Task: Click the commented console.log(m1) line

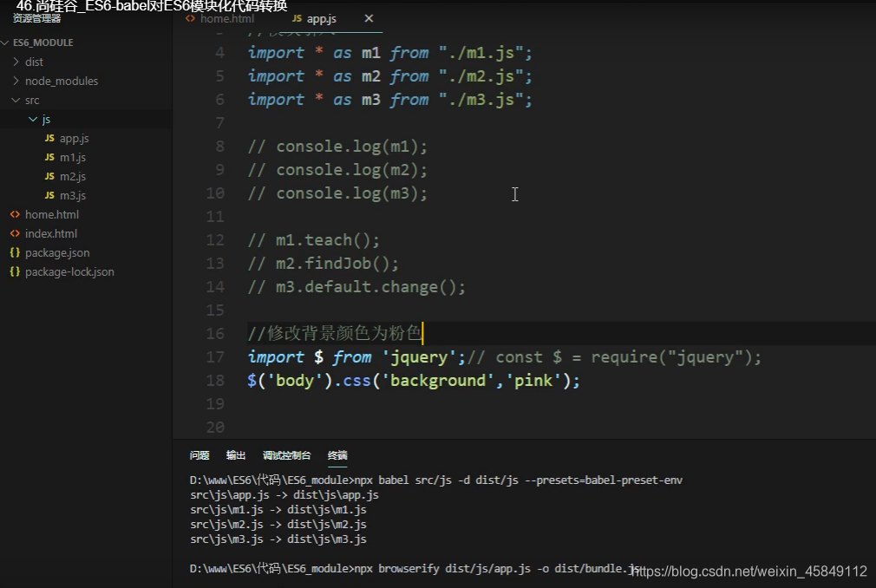Action: click(337, 147)
